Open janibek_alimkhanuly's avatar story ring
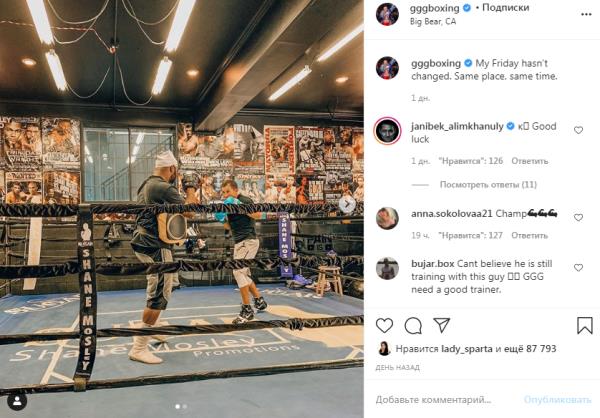Viewport: 600px width, 418px height. 387,131
